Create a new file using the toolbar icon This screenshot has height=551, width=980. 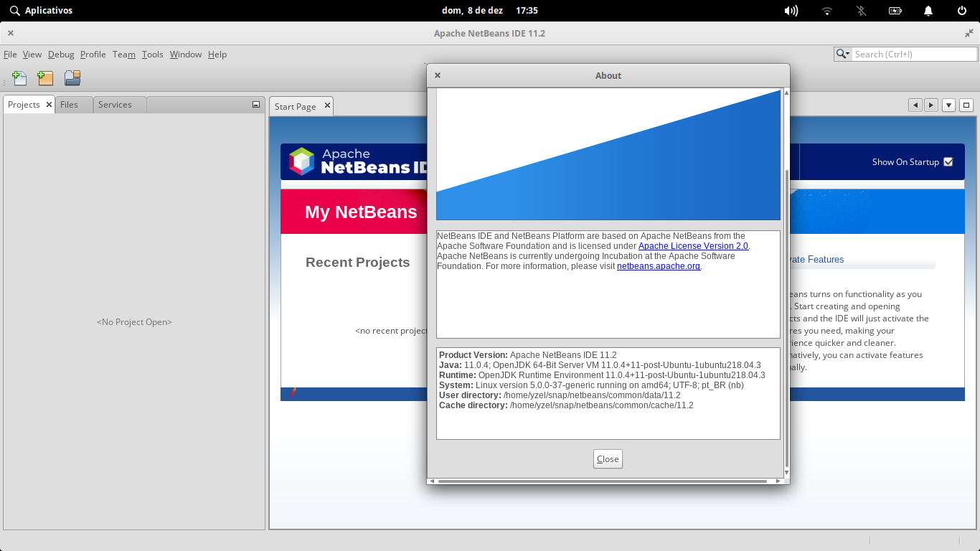(19, 78)
